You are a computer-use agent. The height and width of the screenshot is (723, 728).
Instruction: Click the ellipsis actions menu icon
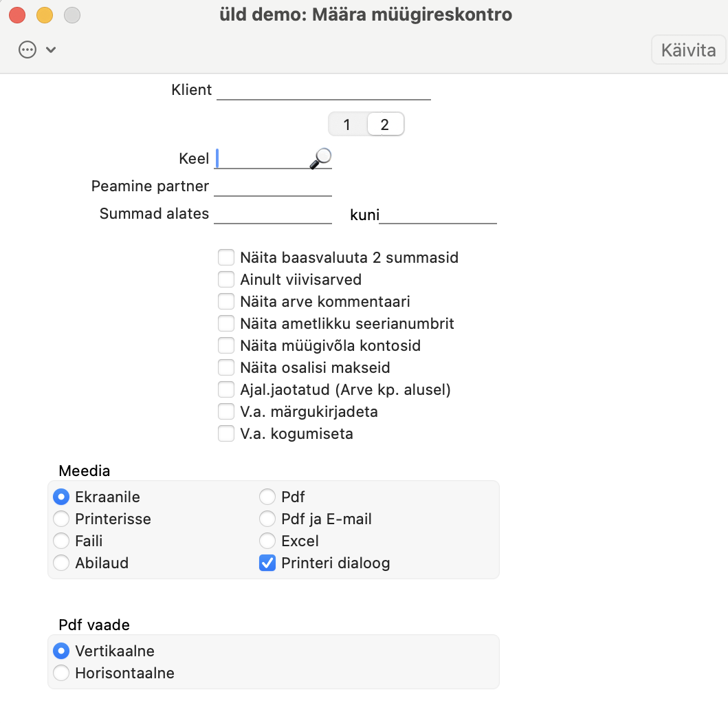tap(27, 50)
